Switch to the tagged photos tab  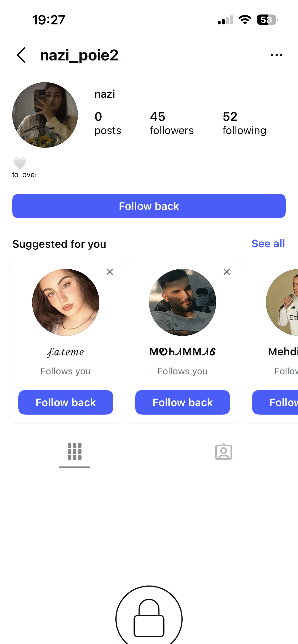click(223, 452)
